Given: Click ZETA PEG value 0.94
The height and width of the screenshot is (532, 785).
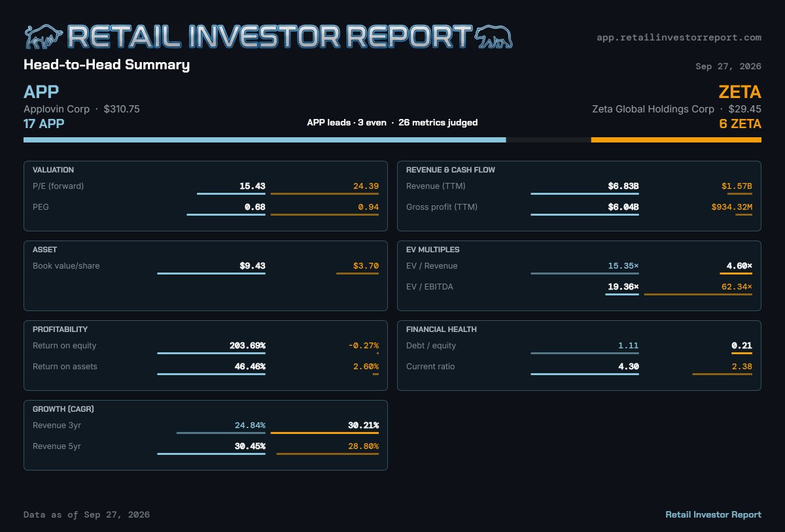Looking at the screenshot, I should click(x=368, y=207).
